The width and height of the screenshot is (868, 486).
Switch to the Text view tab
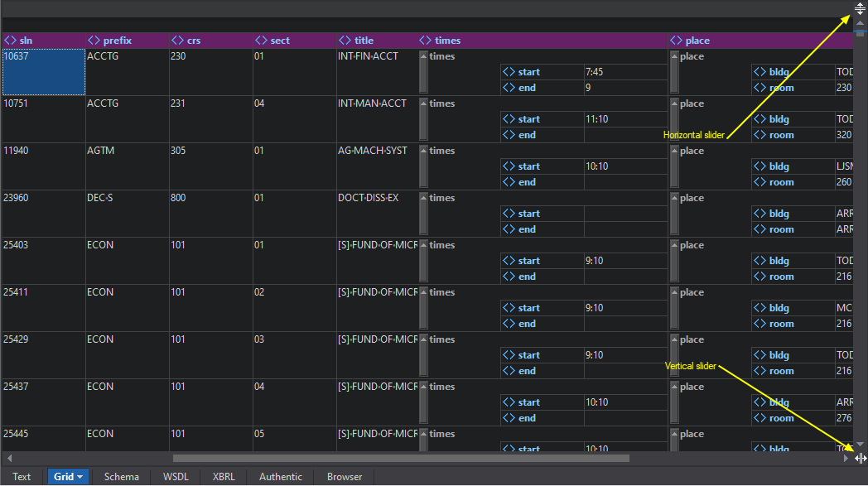(22, 477)
